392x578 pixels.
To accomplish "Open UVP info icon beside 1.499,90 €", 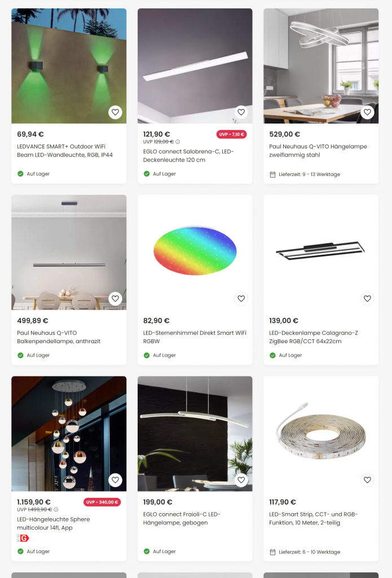I will tap(56, 510).
